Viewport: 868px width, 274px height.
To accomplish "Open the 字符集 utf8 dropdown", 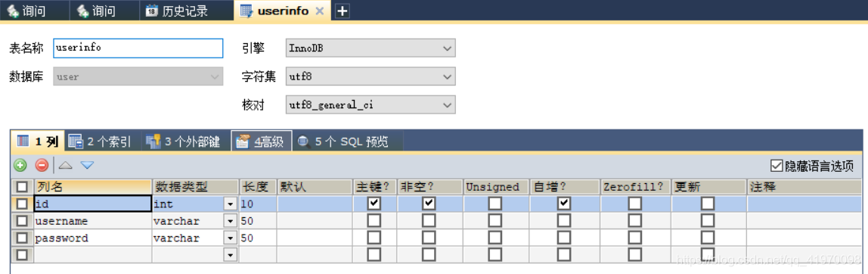I will [x=370, y=76].
